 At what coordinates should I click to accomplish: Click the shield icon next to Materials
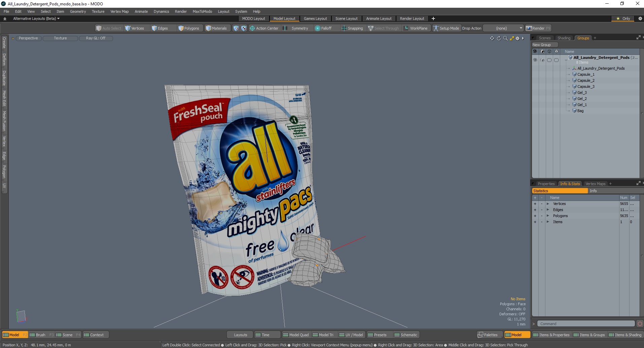pos(236,28)
